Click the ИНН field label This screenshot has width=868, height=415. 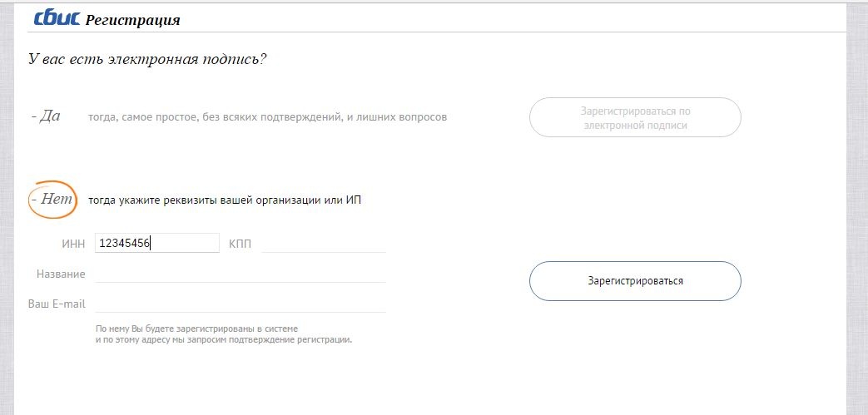click(73, 244)
